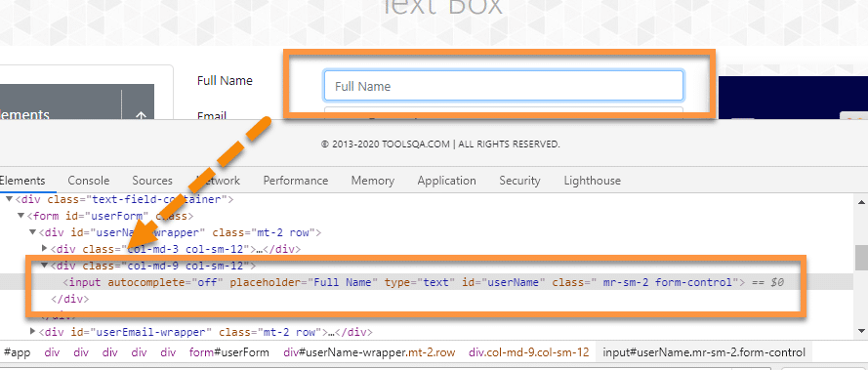This screenshot has height=370, width=868.
Task: Click the DOM tree scrollbar down arrow
Action: 862,331
